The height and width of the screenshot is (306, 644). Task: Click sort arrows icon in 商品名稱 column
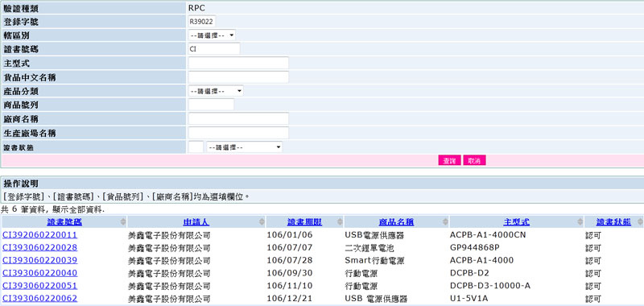click(445, 222)
